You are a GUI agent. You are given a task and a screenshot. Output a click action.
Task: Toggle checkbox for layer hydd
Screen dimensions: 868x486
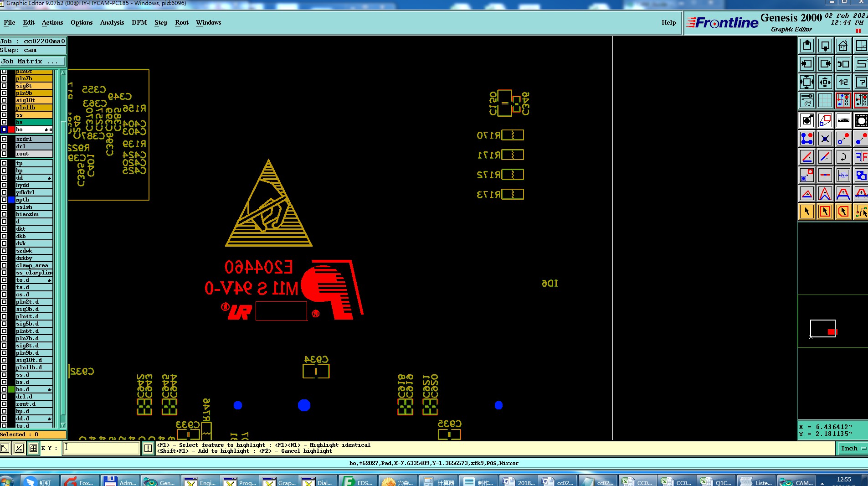[x=4, y=185]
